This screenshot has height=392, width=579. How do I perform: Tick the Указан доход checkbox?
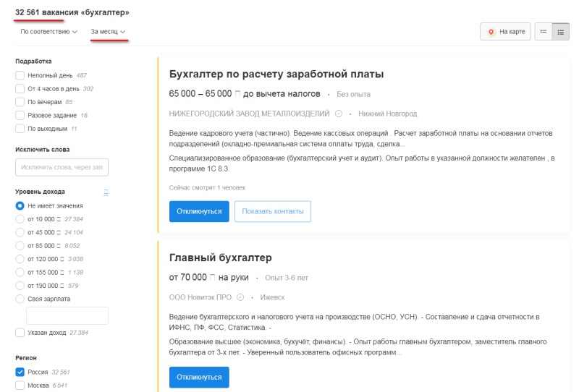[x=20, y=333]
